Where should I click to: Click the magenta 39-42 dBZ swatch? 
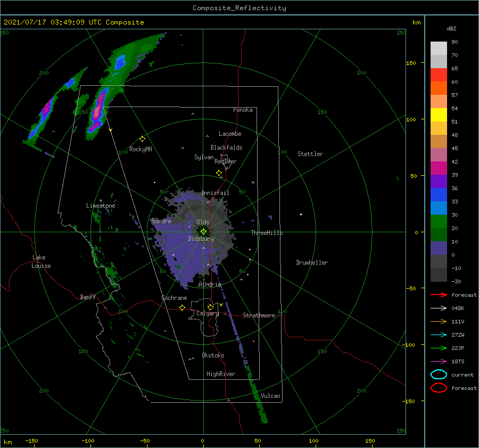439,168
